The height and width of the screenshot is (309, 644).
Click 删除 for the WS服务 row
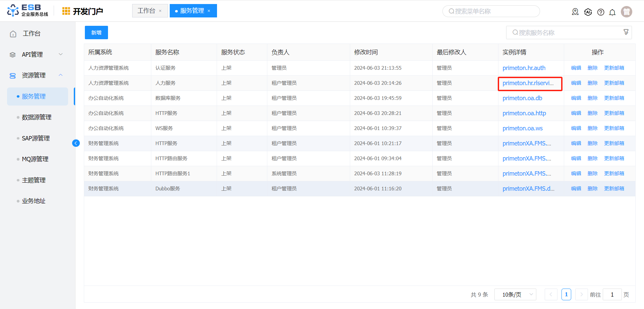tap(592, 128)
